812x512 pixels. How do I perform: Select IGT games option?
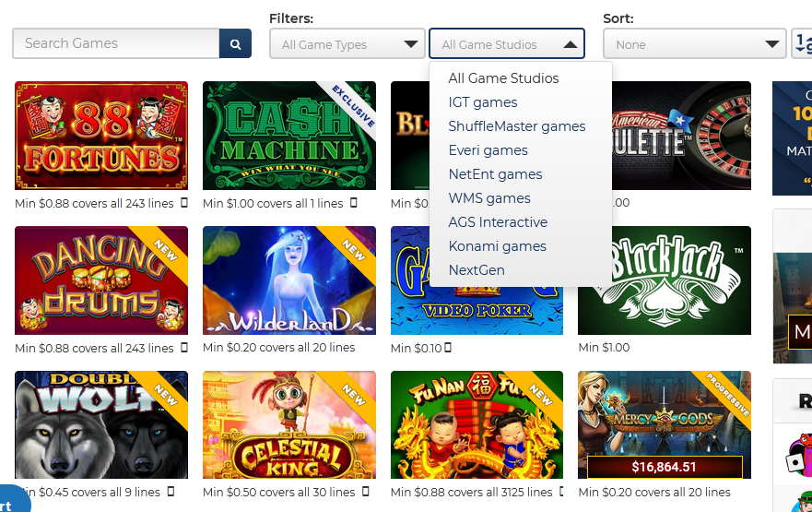483,102
